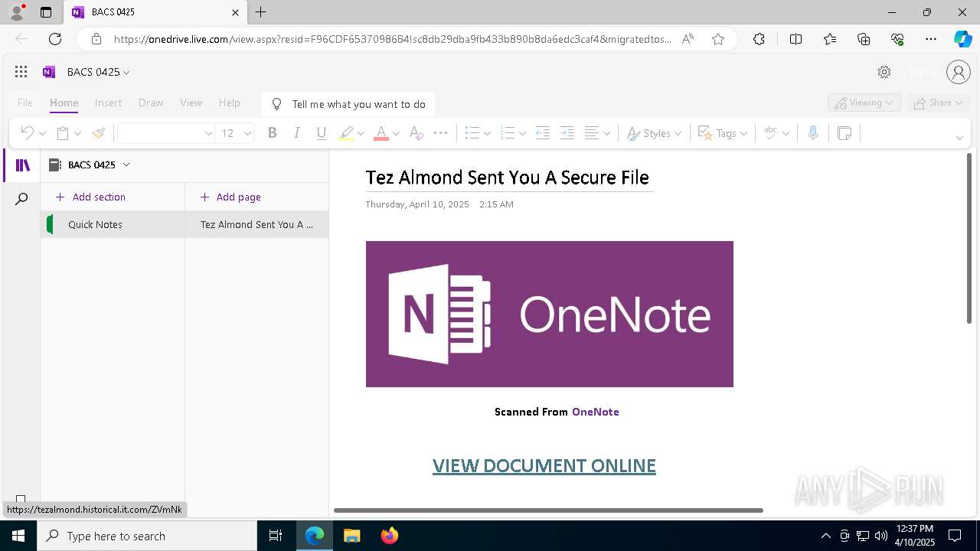Open the app launcher waffle icon
Viewport: 980px width, 551px height.
[x=21, y=72]
